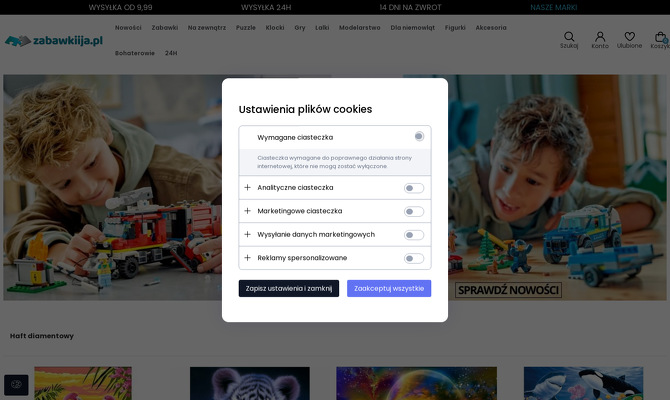The width and height of the screenshot is (670, 400).
Task: Toggle the Marketingowe ciasteczka switch
Action: pyautogui.click(x=414, y=212)
